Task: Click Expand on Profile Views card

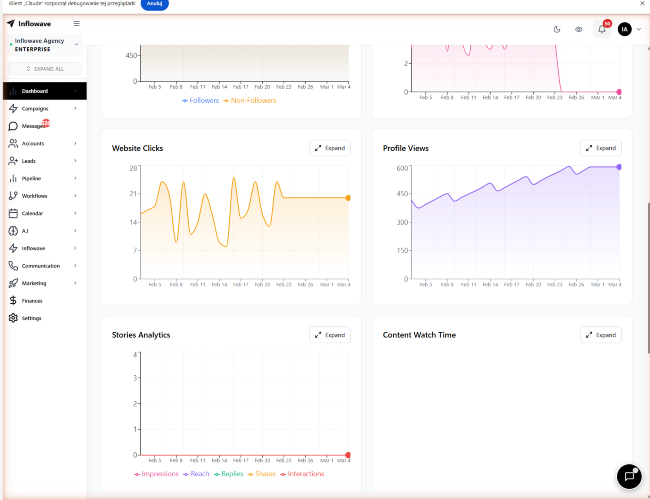Action: tap(600, 148)
